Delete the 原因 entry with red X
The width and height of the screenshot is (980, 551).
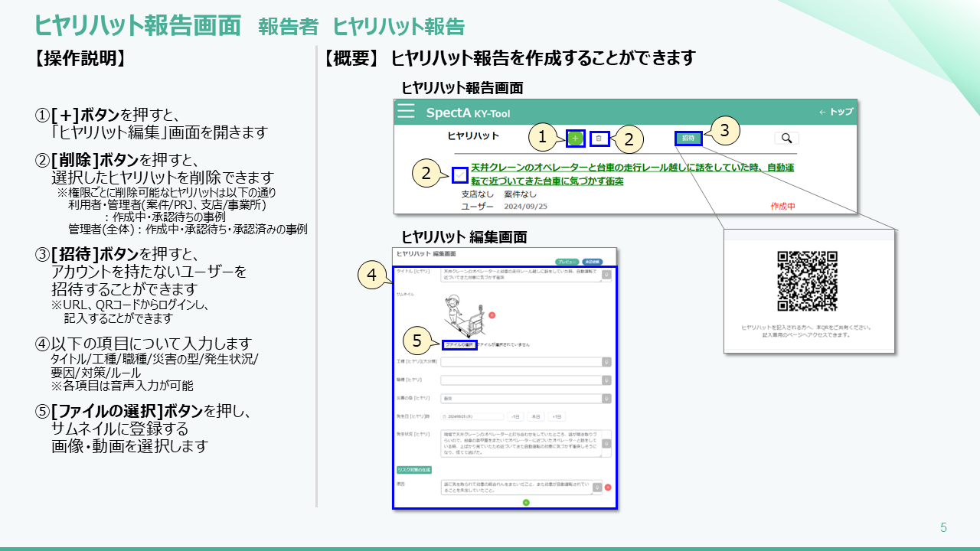(608, 487)
